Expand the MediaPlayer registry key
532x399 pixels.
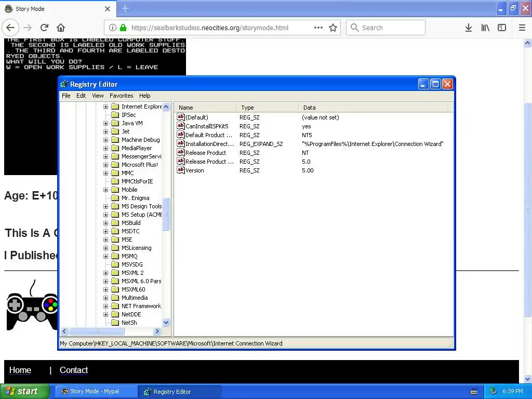pos(105,148)
